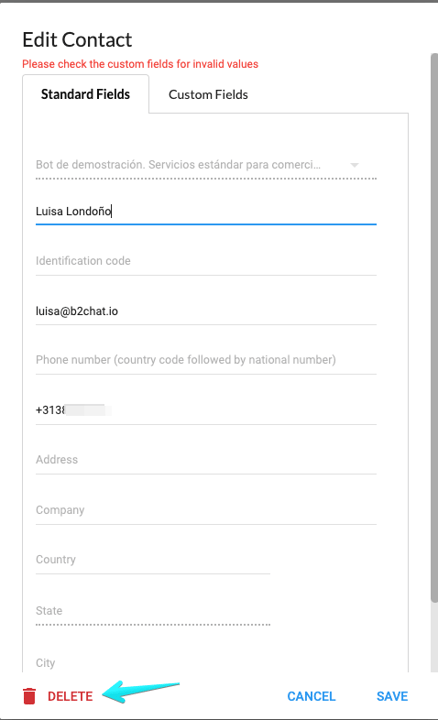Save the contact changes
The width and height of the screenshot is (438, 720).
tap(392, 696)
